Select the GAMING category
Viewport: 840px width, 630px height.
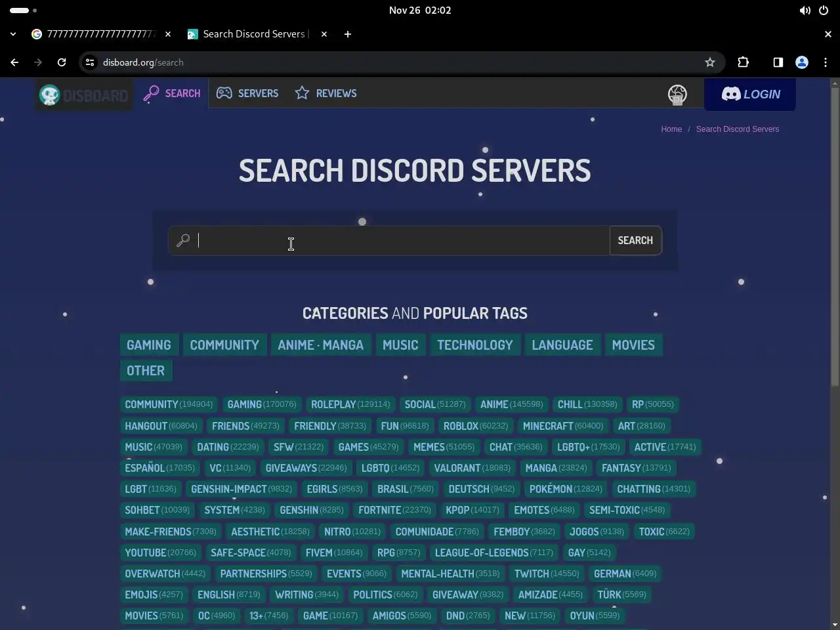(149, 345)
